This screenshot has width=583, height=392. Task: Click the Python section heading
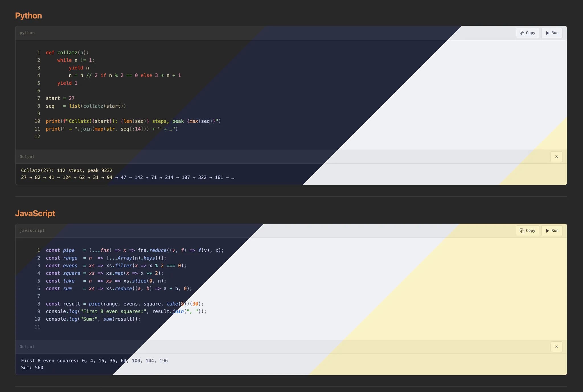click(28, 16)
